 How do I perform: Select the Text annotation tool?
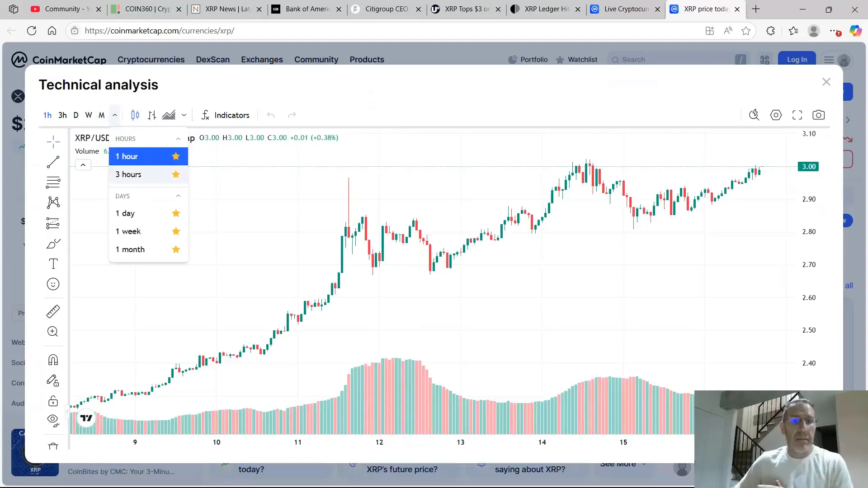(x=53, y=264)
